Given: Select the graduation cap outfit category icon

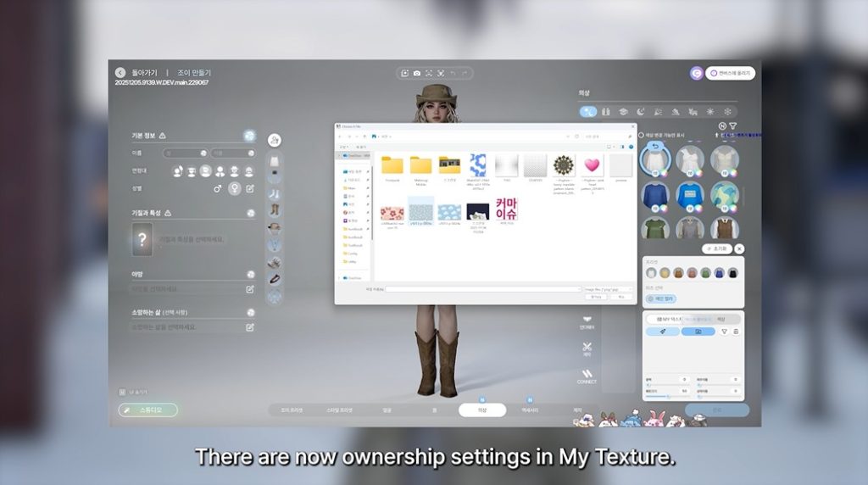Looking at the screenshot, I should tap(623, 112).
